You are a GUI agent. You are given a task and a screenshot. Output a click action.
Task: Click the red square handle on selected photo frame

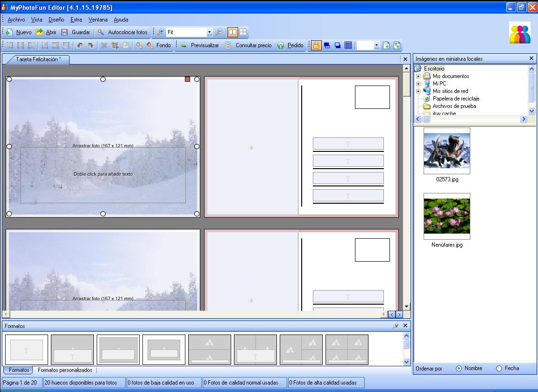pos(187,79)
